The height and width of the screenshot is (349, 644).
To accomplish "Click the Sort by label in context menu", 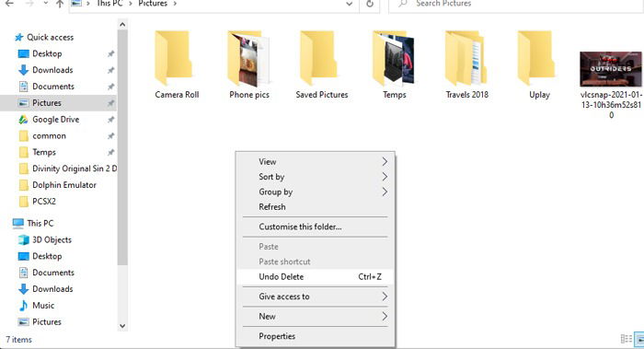I will pos(271,177).
